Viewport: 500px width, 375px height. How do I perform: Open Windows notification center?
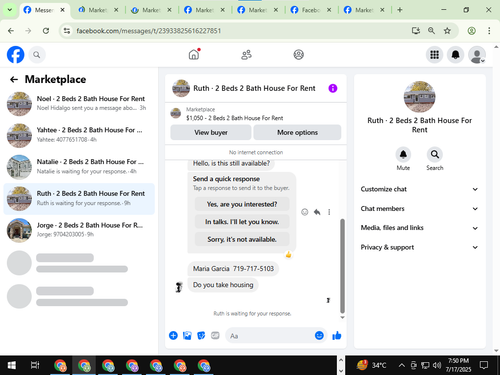[484, 365]
